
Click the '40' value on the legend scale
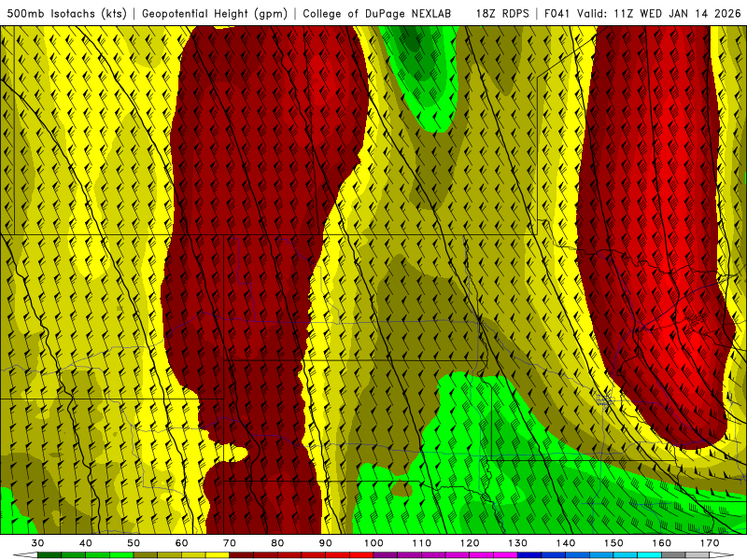pyautogui.click(x=86, y=543)
